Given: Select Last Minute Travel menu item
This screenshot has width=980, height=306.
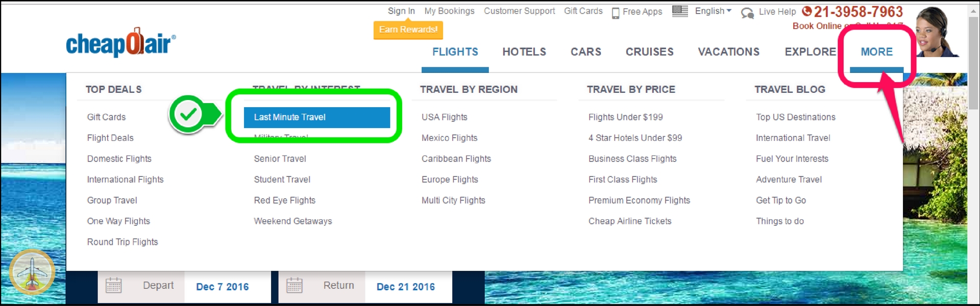Looking at the screenshot, I should pyautogui.click(x=316, y=117).
